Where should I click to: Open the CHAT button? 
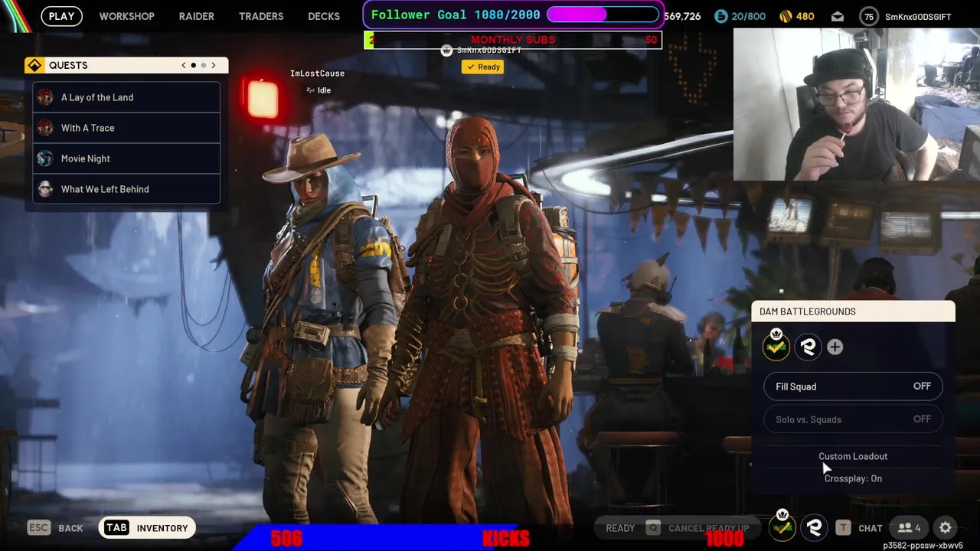click(x=871, y=528)
